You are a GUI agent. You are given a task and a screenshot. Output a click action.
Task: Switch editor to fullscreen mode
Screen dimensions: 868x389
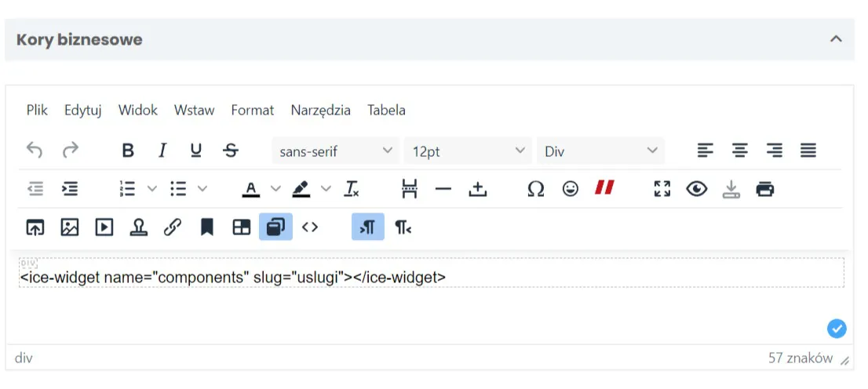pos(662,189)
